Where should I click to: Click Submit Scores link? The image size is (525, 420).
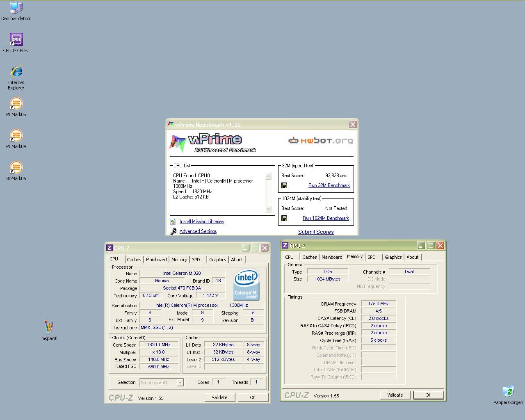point(316,232)
